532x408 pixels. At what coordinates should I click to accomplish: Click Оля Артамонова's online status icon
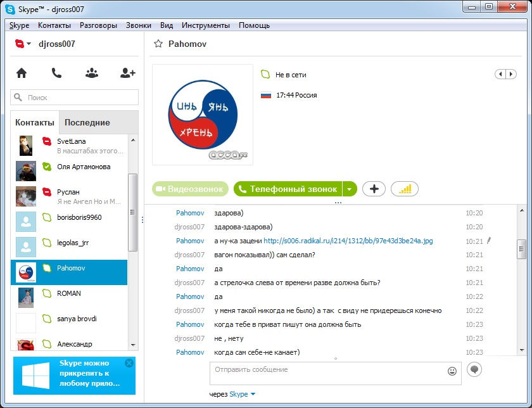[x=47, y=167]
